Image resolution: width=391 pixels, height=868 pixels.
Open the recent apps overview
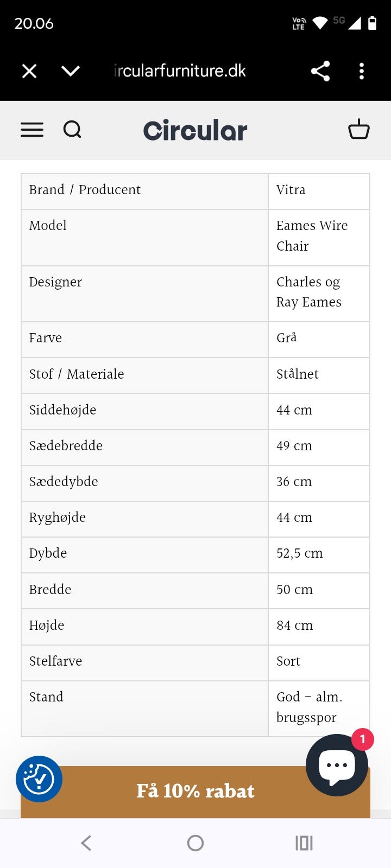click(304, 843)
